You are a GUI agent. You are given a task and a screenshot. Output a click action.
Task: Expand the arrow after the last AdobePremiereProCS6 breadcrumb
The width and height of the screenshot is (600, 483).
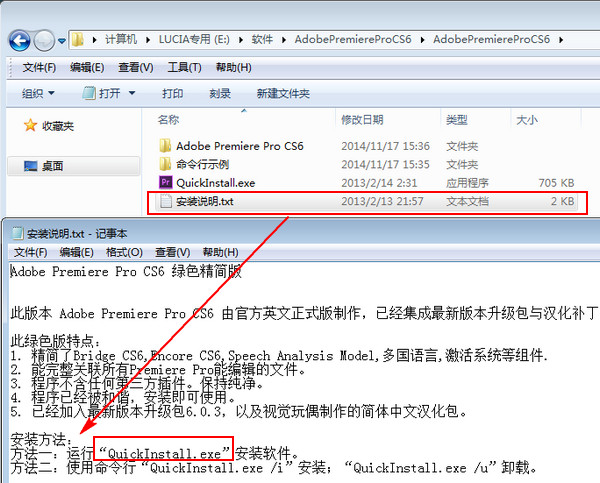[561, 39]
